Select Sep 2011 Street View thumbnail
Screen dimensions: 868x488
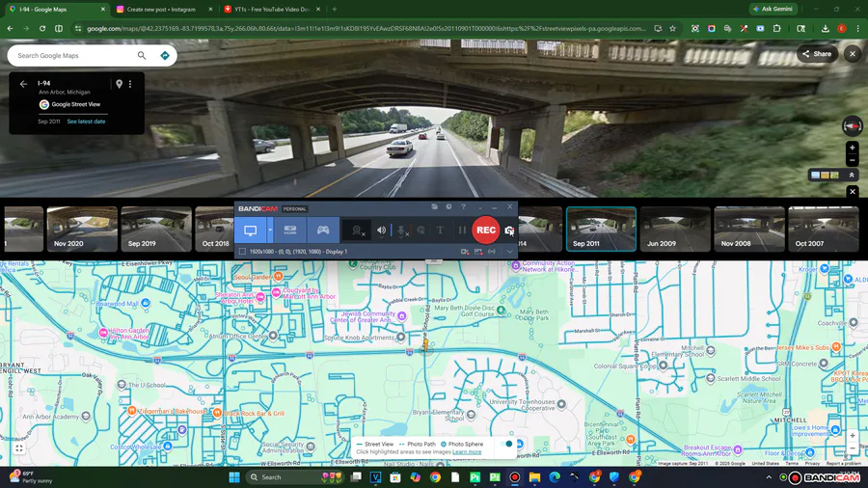click(x=601, y=230)
